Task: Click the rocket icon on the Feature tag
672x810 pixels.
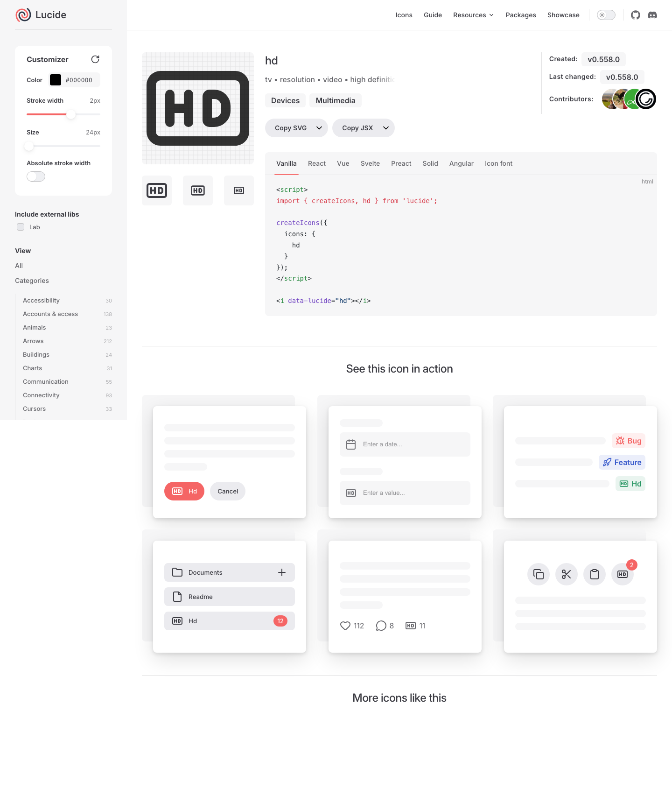Action: click(x=607, y=462)
